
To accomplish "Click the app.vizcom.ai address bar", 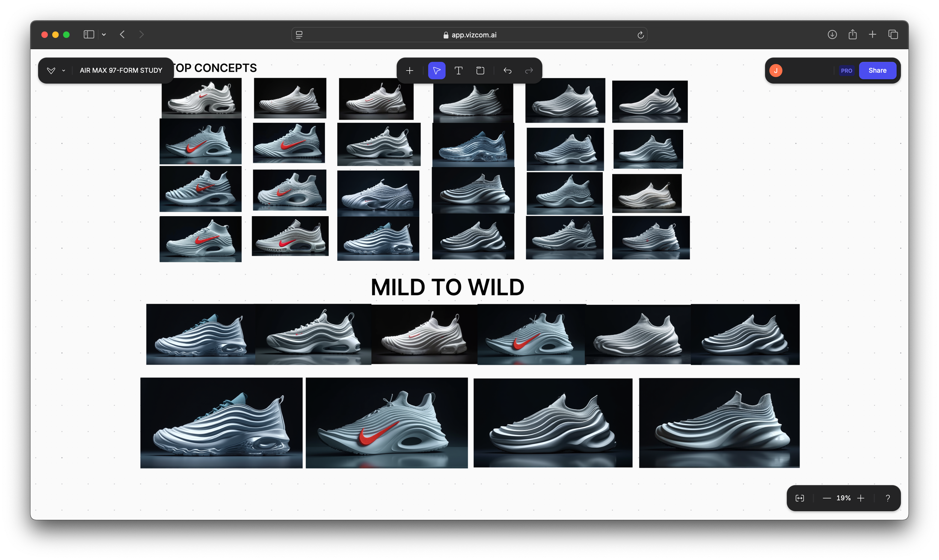I will (x=469, y=35).
